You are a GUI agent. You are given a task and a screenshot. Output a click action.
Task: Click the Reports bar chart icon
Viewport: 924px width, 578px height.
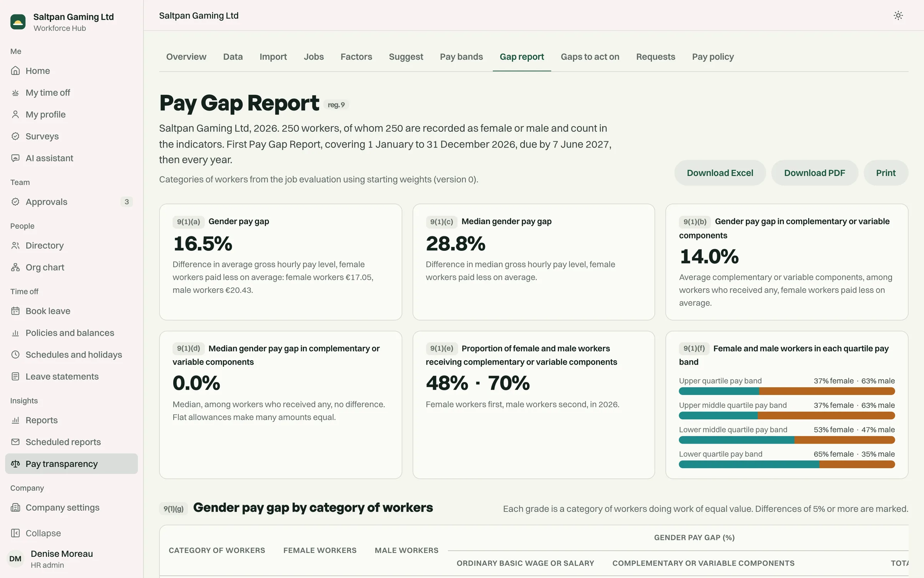pyautogui.click(x=15, y=420)
